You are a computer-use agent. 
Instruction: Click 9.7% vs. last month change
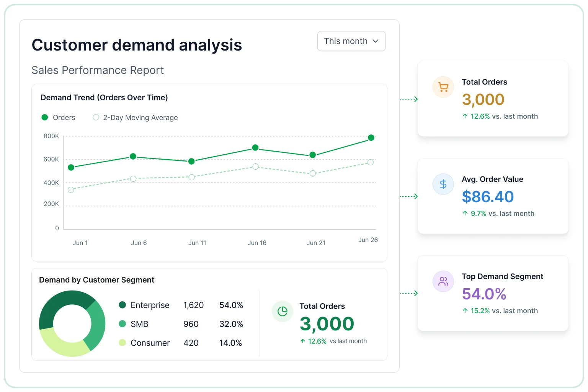498,214
